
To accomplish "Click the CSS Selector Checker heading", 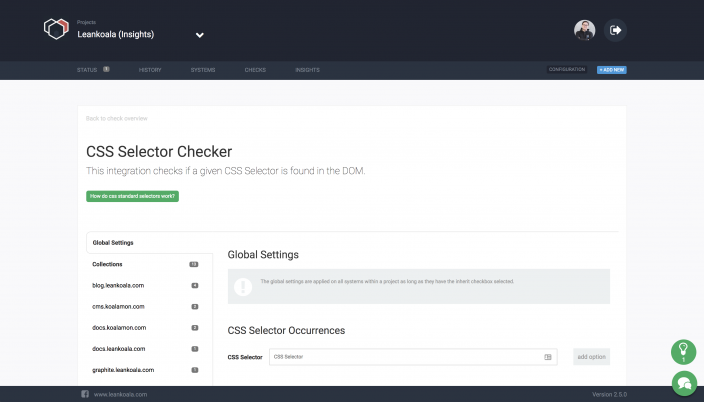I will point(159,152).
